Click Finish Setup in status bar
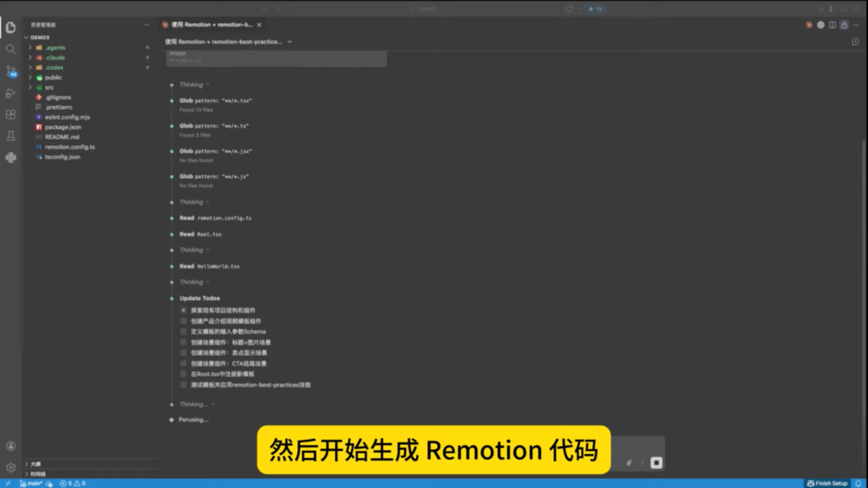 827,484
